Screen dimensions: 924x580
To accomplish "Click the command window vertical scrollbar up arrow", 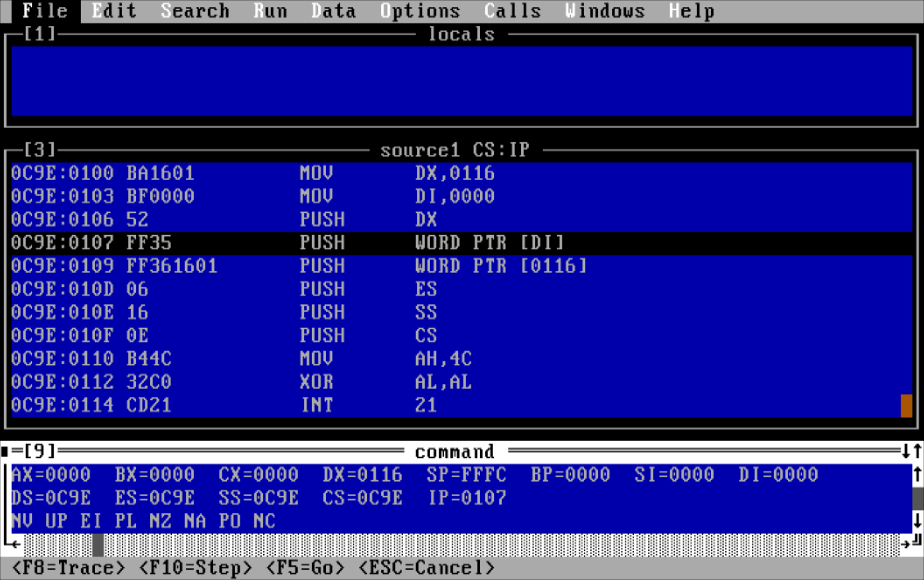I will [x=918, y=475].
